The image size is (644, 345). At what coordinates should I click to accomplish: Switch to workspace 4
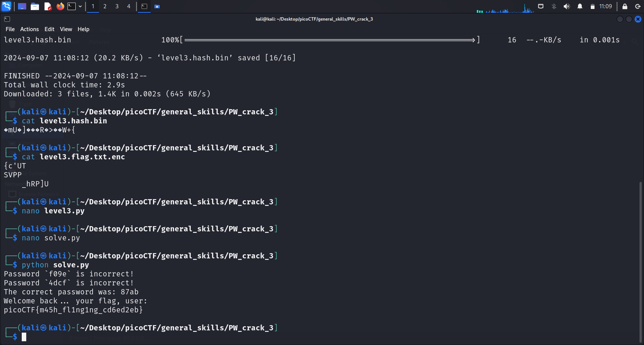tap(129, 6)
